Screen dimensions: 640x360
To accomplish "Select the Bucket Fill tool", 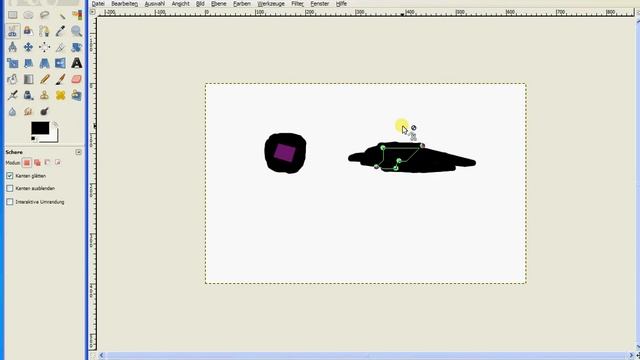I will [12, 79].
